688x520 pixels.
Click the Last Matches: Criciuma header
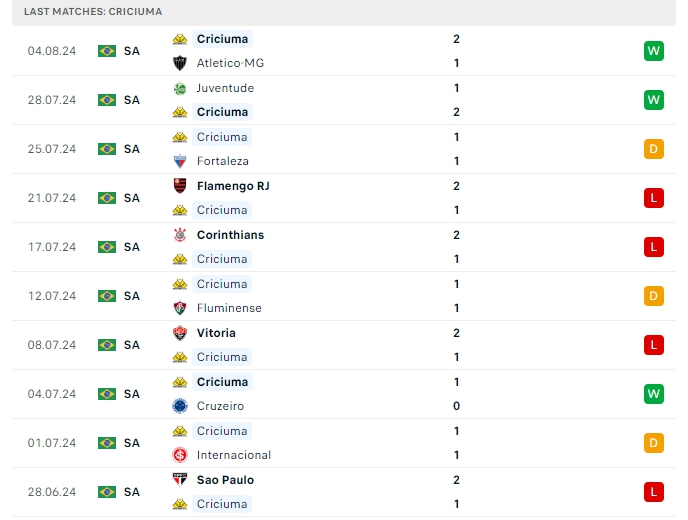[93, 11]
